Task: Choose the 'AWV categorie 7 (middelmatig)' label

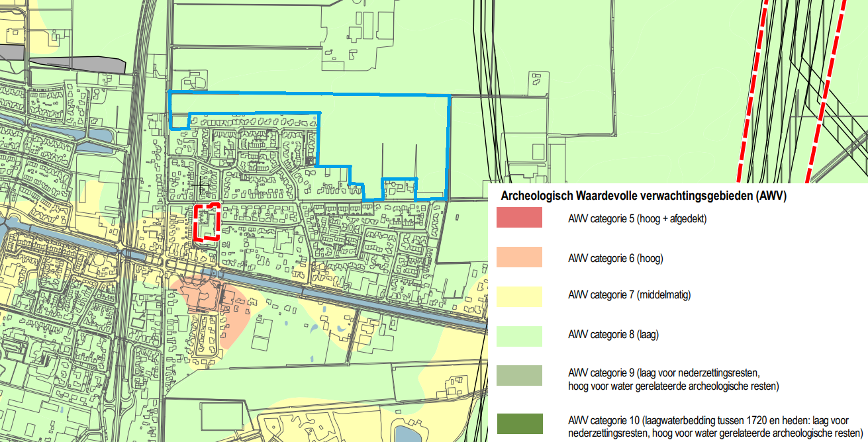Action: click(x=629, y=296)
